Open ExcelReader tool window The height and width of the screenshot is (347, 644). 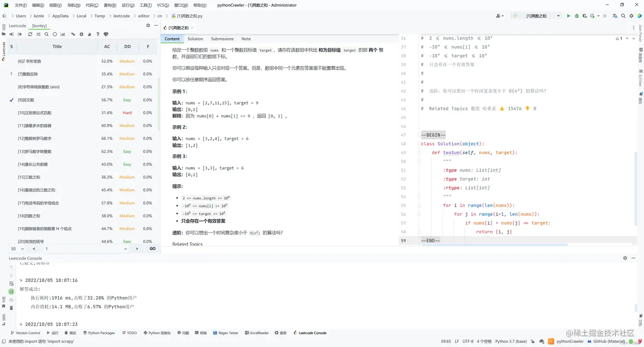[256, 333]
